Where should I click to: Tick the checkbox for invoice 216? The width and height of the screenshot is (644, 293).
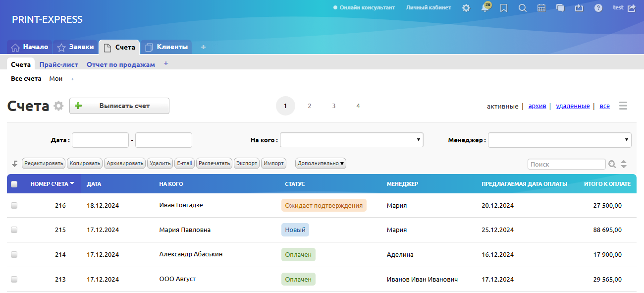coord(14,205)
